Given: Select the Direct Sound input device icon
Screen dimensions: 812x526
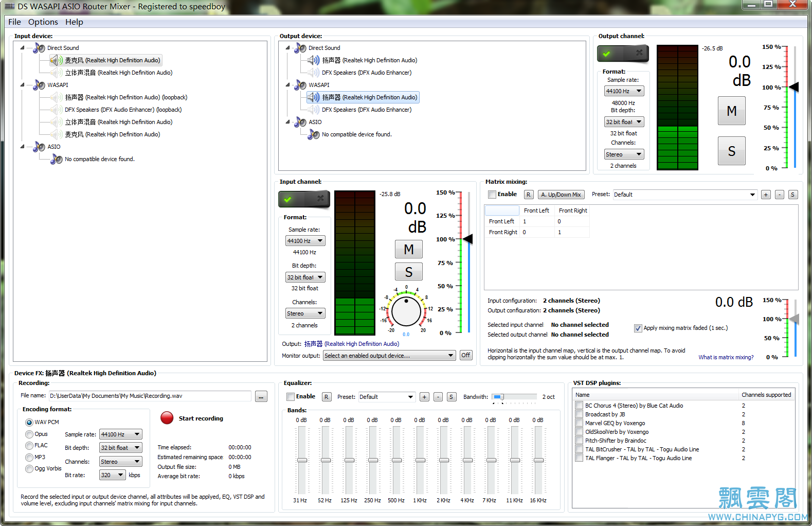Looking at the screenshot, I should (x=39, y=48).
